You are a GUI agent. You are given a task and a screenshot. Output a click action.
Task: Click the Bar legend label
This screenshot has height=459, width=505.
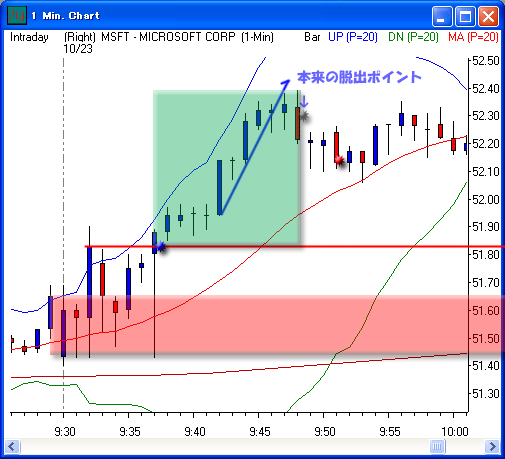coord(312,37)
